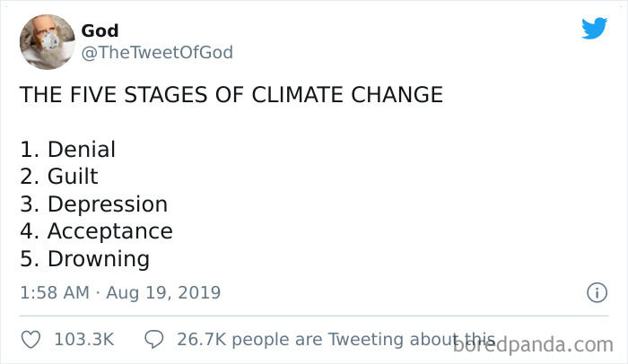Click the horizontal divider above the like count

pos(314,316)
